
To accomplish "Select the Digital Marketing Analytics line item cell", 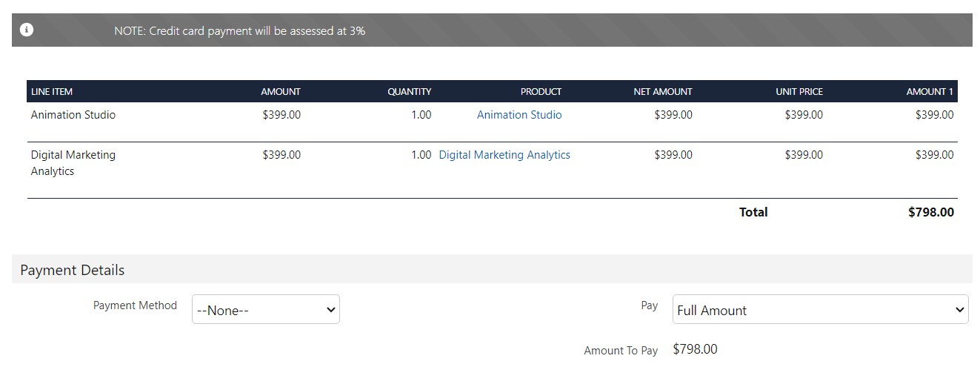I will 73,163.
